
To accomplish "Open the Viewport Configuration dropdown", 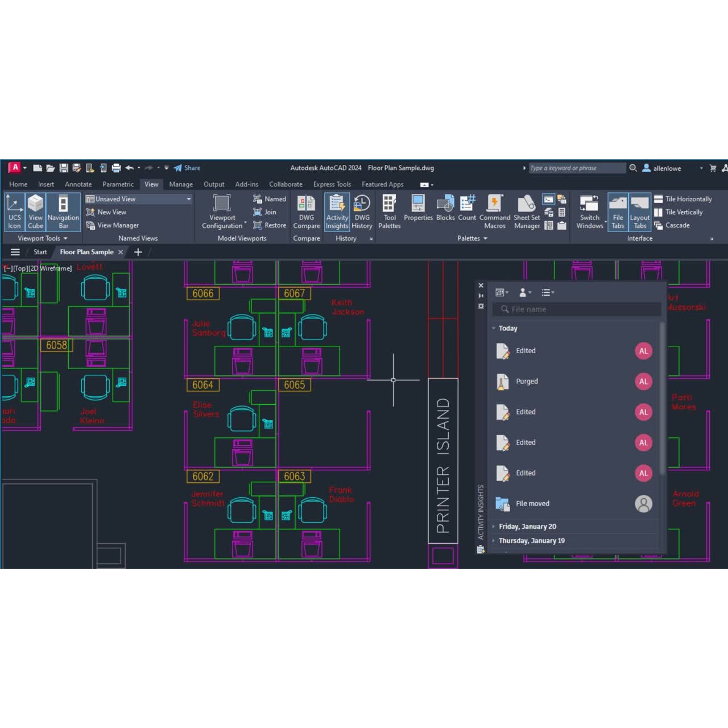I will click(222, 212).
